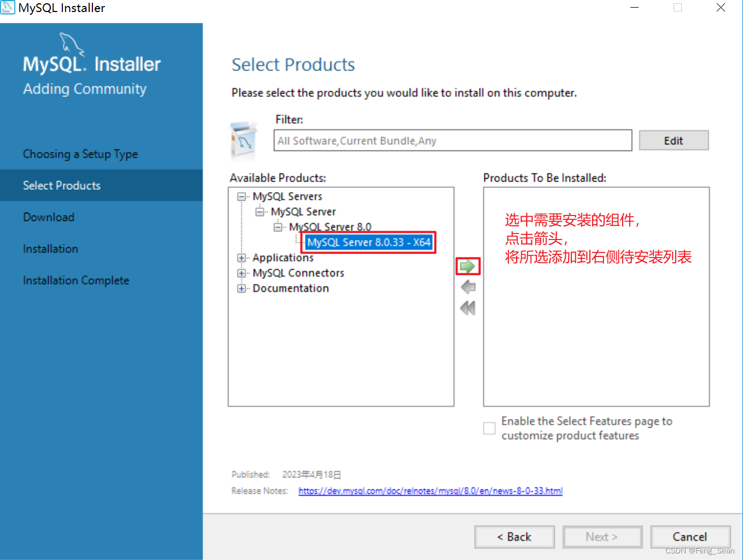This screenshot has height=560, width=743.
Task: Click the published date 2023年4月18日
Action: coord(312,475)
